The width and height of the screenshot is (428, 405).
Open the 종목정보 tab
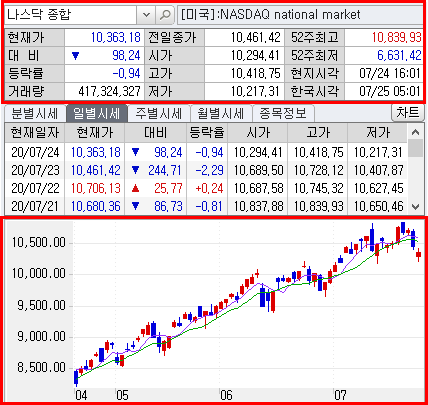(x=283, y=114)
